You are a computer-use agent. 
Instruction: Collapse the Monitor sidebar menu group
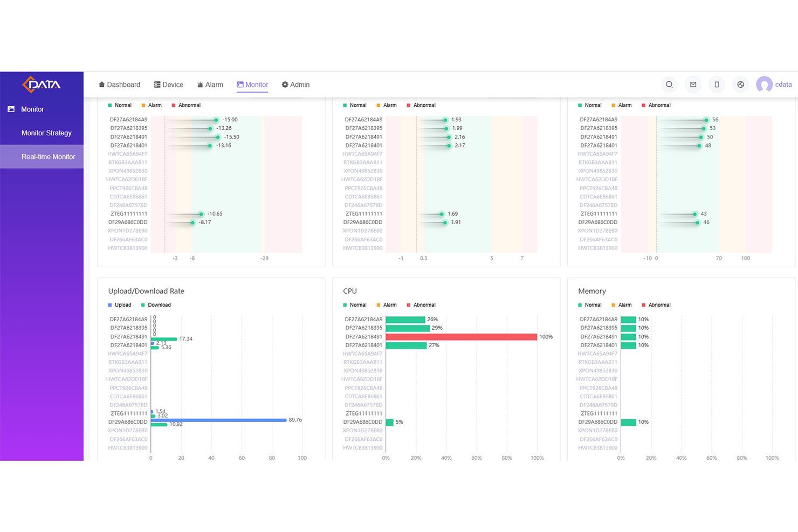coord(42,109)
